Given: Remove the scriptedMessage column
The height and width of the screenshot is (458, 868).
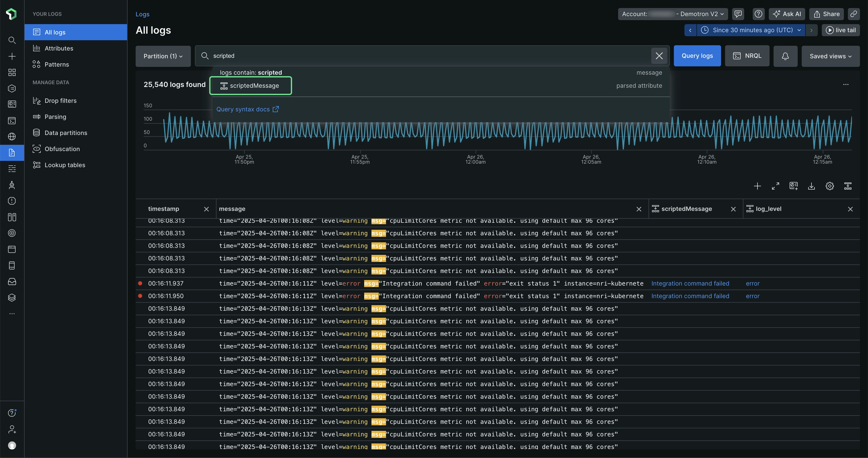Looking at the screenshot, I should (x=733, y=209).
